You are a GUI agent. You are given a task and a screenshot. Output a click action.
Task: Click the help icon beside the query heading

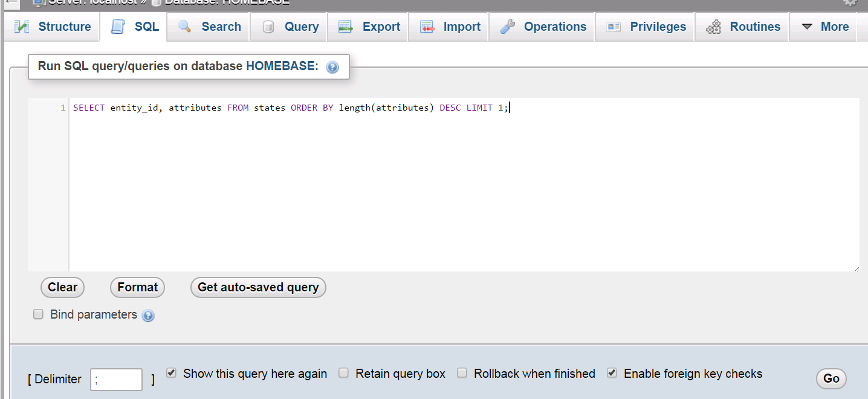pos(332,67)
